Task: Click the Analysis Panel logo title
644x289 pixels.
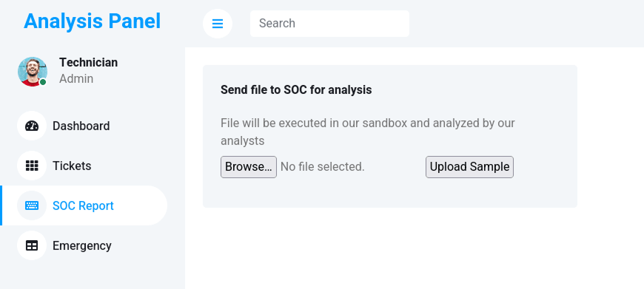Action: [92, 21]
